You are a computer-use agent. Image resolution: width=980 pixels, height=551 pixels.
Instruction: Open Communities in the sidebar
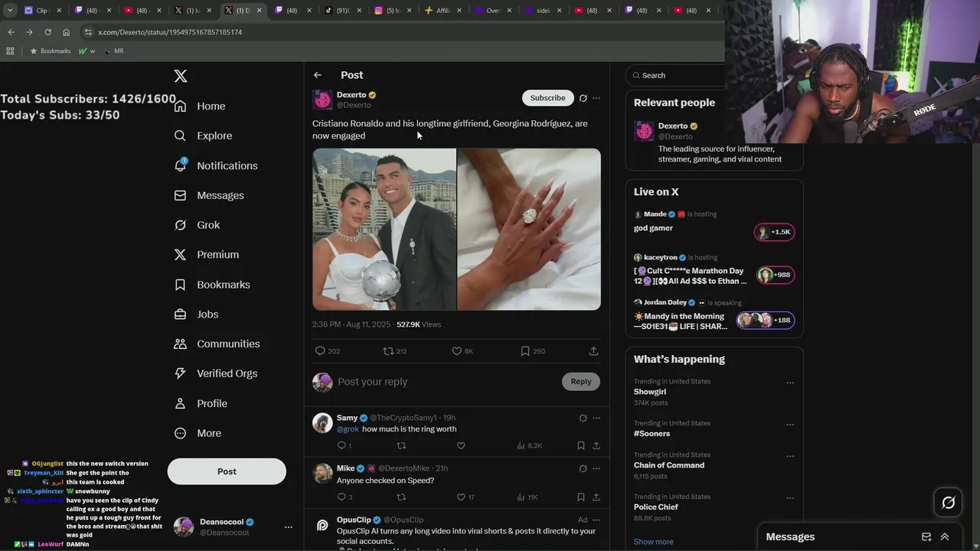click(217, 344)
